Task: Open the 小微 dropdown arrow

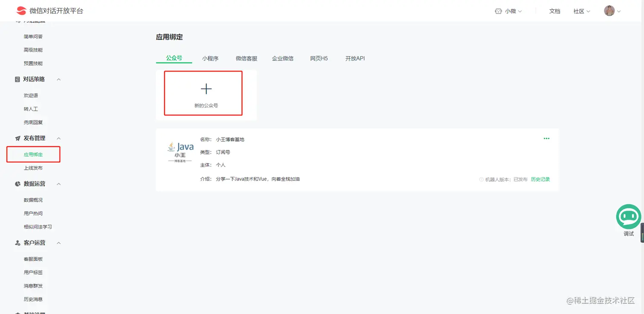Action: tap(520, 11)
